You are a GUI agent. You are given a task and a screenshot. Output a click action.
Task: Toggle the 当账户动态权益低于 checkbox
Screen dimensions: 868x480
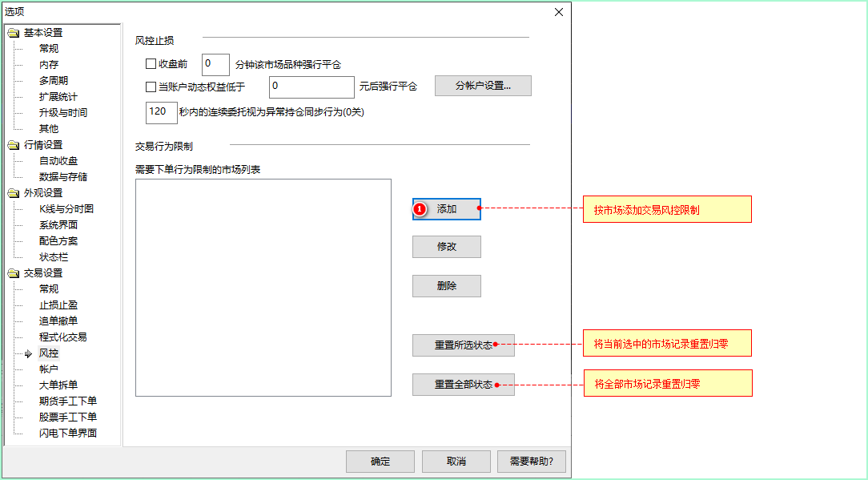[151, 87]
